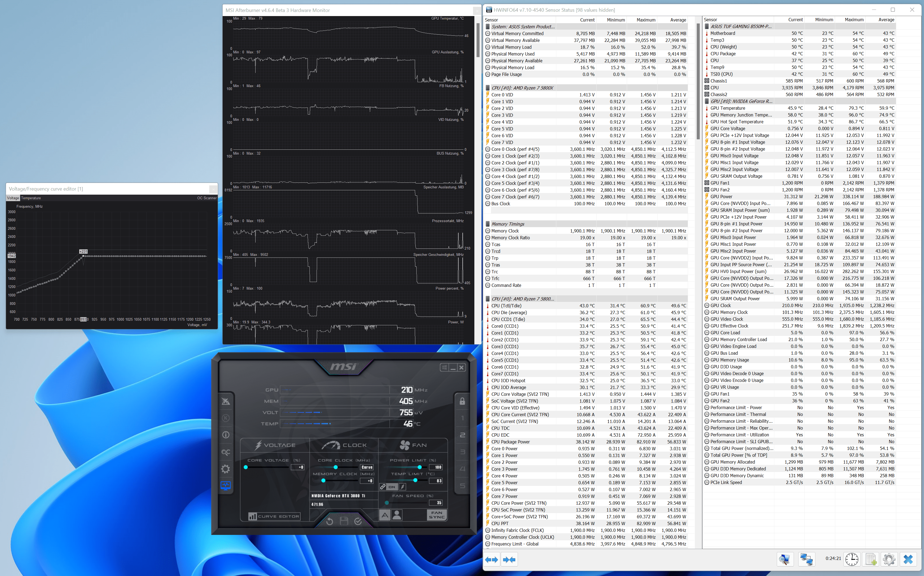This screenshot has height=576, width=924.
Task: Click HWiNFO expand layout arrows icon
Action: coord(492,559)
